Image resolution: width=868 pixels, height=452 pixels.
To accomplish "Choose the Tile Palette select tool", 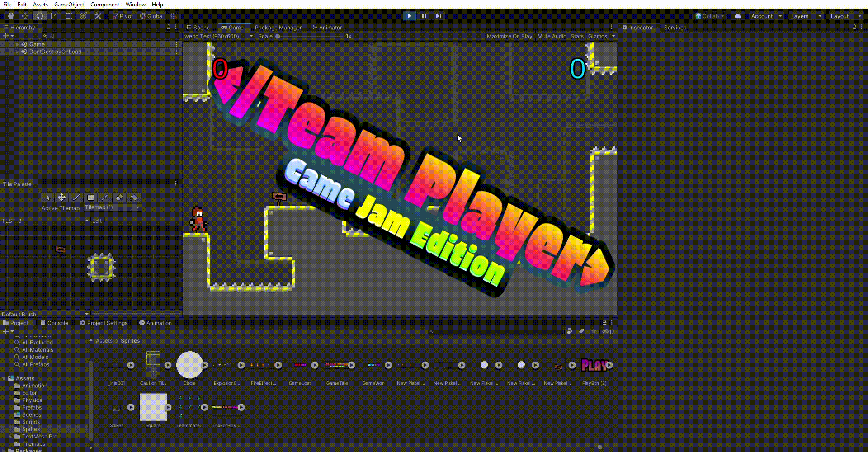I will click(x=47, y=198).
